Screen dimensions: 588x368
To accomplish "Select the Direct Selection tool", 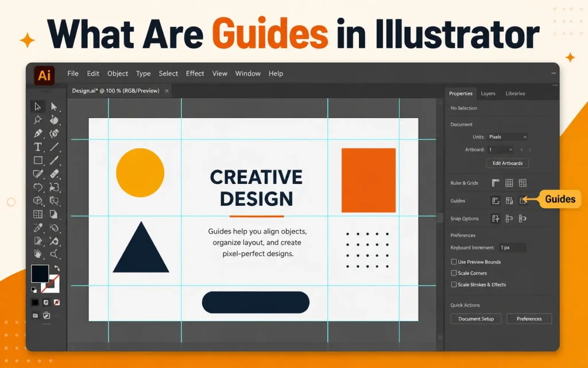I will tap(54, 106).
